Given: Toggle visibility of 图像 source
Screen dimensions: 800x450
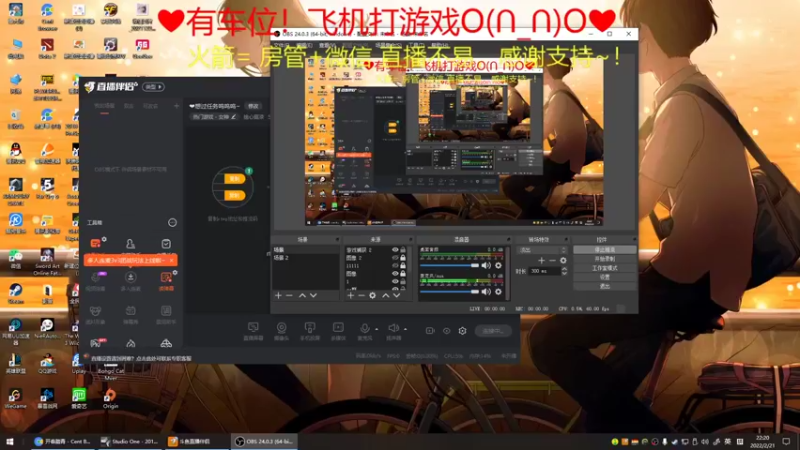Looking at the screenshot, I should coord(395,273).
